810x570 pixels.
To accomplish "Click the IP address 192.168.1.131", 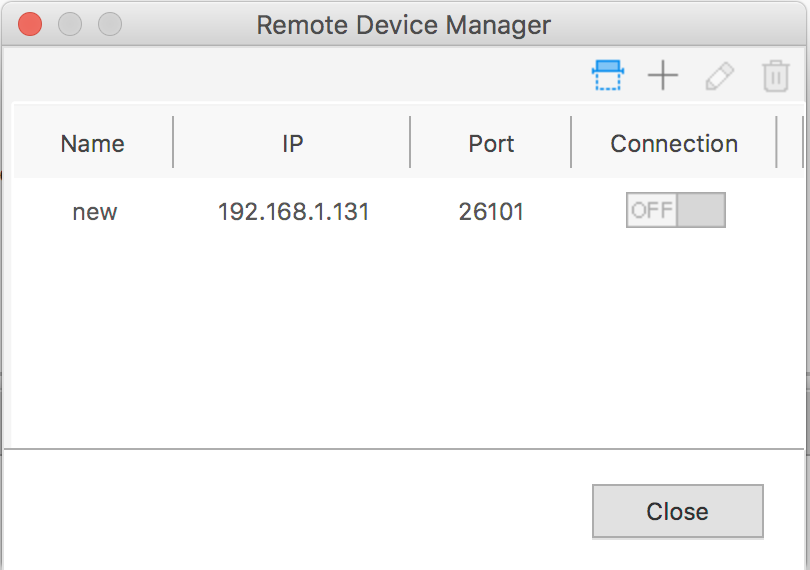I will pos(293,212).
